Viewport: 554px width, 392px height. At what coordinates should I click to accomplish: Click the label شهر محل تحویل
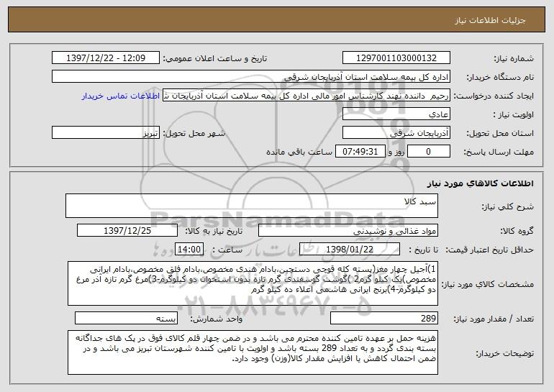[x=194, y=133]
